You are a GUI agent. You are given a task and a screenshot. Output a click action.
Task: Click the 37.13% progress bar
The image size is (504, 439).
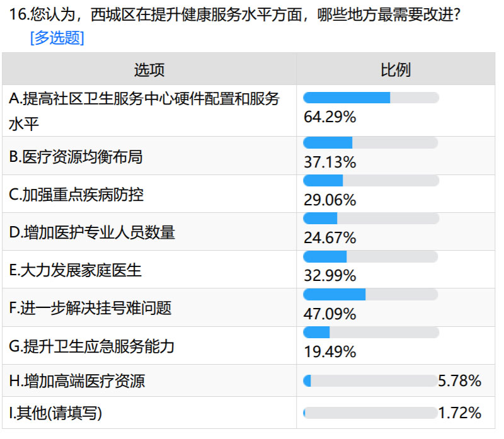pos(370,143)
